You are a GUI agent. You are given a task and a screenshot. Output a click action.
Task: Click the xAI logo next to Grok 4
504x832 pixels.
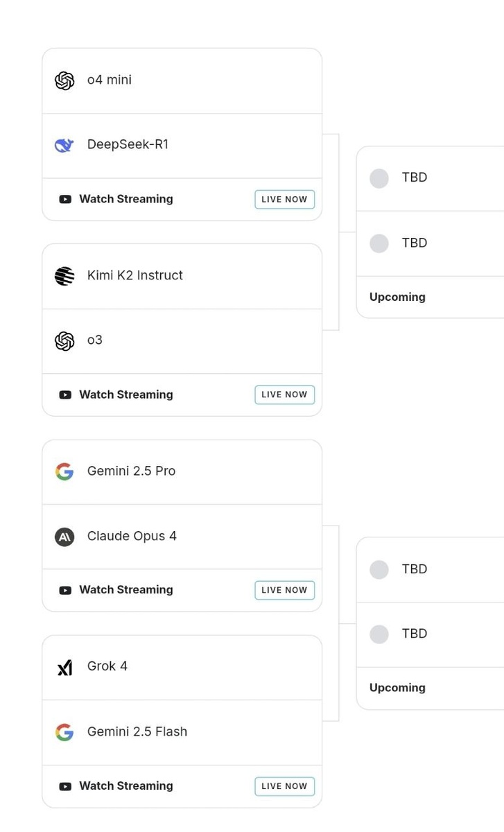[64, 667]
